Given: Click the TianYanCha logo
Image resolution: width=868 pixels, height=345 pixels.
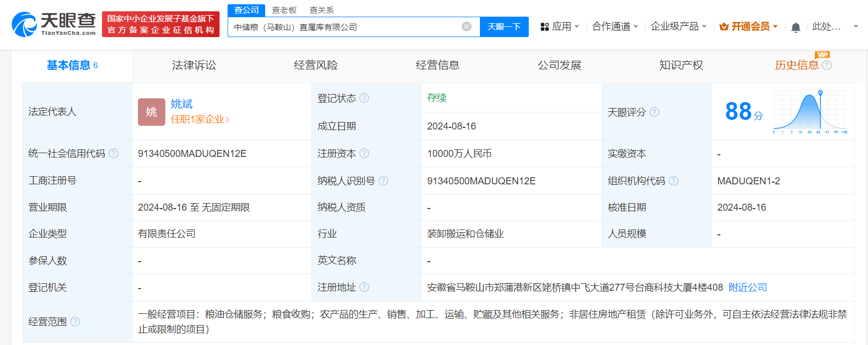Looking at the screenshot, I should coord(54,24).
